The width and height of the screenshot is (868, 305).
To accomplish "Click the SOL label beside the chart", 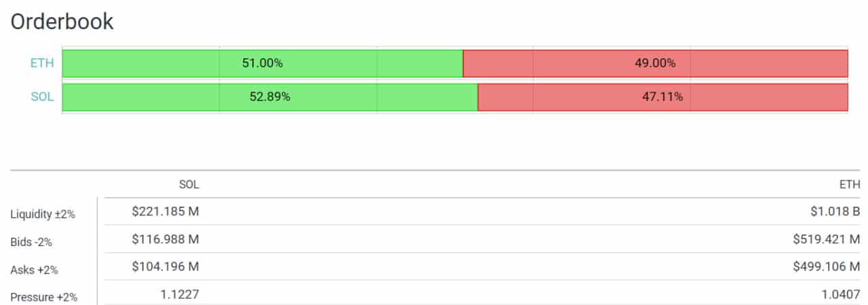I will coord(42,97).
